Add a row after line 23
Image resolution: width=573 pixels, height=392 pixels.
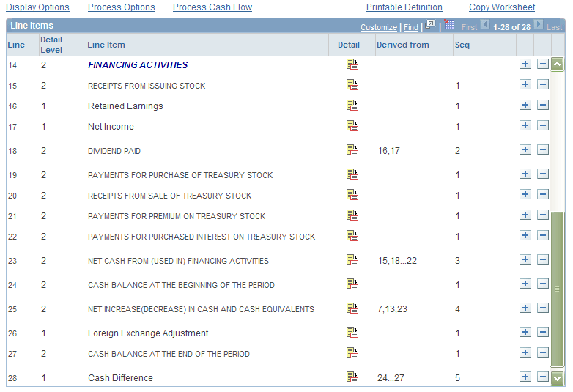(x=525, y=259)
